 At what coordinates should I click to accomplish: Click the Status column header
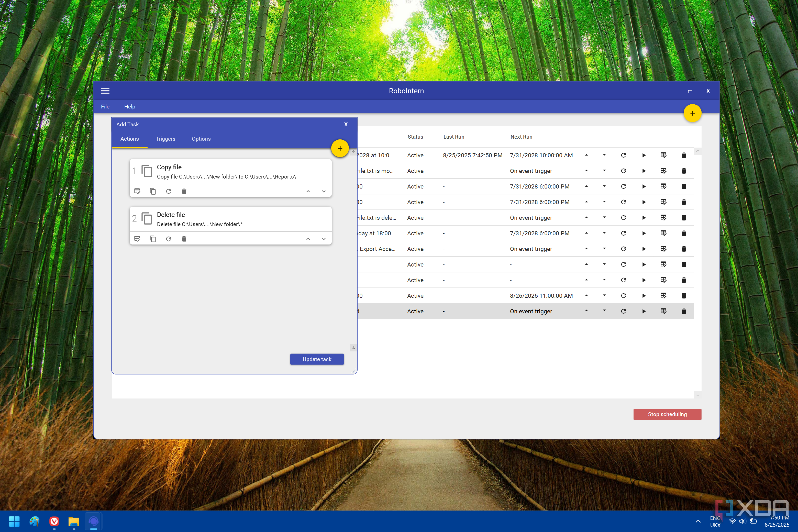click(x=415, y=137)
